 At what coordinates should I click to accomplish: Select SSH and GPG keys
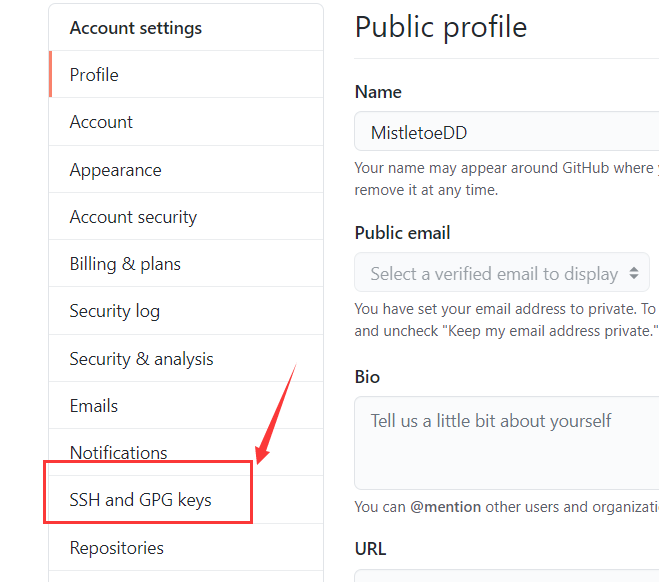(x=140, y=500)
